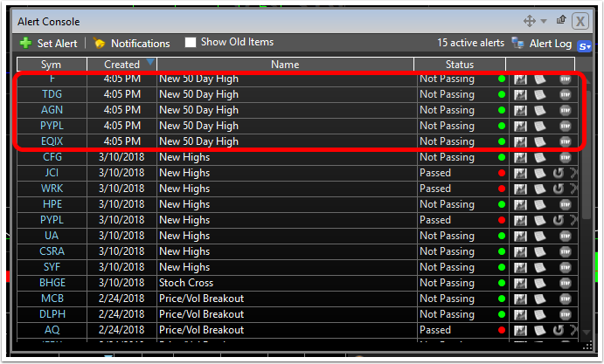Click the red status dot in the AQ row
This screenshot has height=364, width=604.
502,330
